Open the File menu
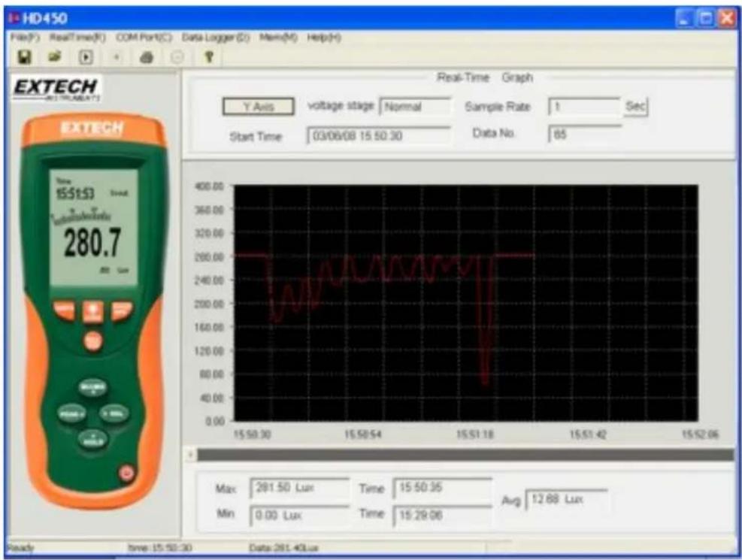The height and width of the screenshot is (560, 742). (25, 38)
